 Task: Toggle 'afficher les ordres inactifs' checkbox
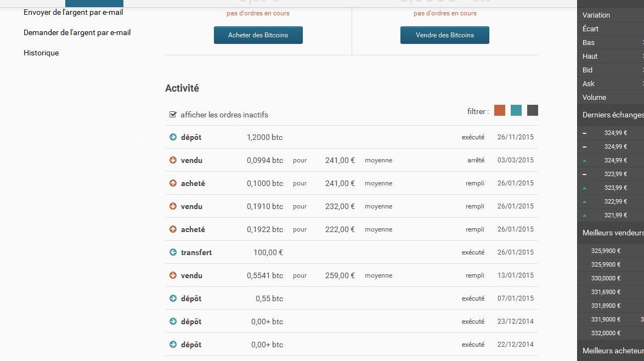tap(173, 115)
